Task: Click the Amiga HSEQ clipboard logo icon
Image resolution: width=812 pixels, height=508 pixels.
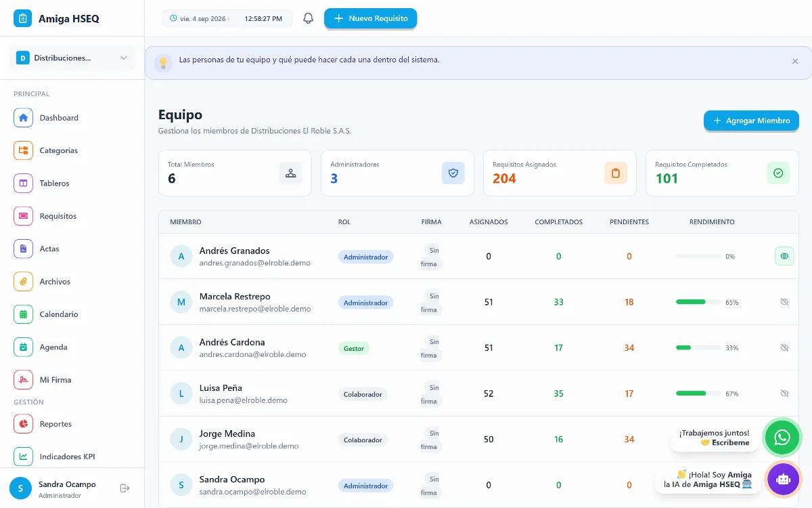Action: 23,19
